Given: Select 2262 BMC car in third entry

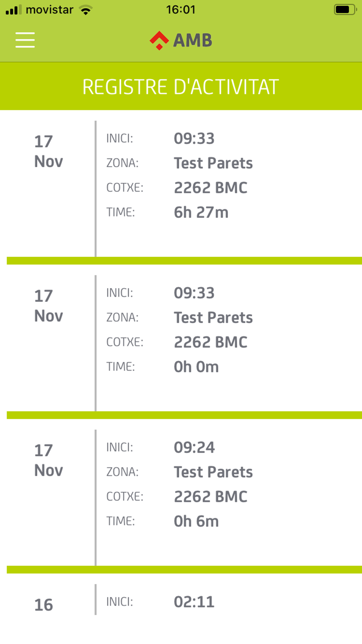Looking at the screenshot, I should [x=211, y=497].
